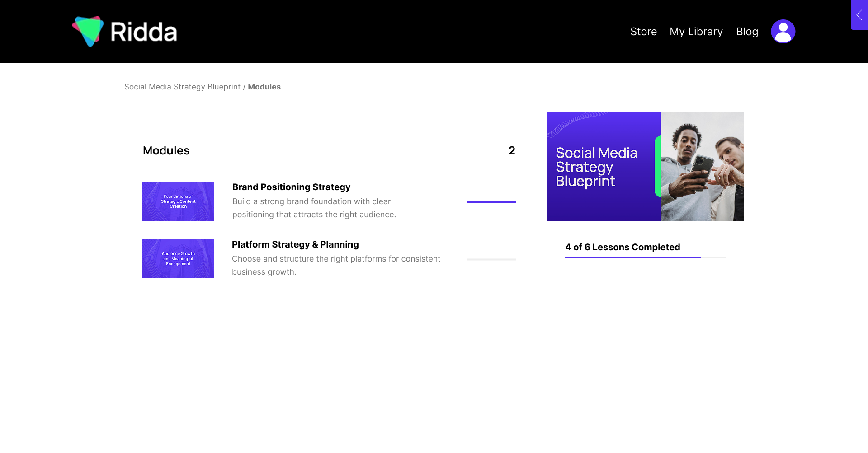The image size is (868, 453).
Task: Click the 4 of 6 Lessons Completed text
Action: pos(622,247)
